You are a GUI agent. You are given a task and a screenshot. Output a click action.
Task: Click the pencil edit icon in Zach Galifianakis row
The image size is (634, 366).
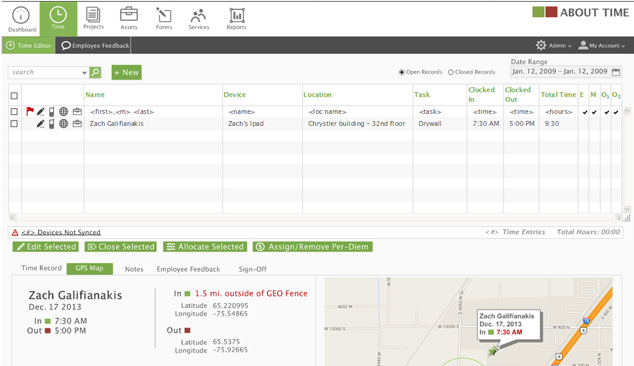point(40,123)
